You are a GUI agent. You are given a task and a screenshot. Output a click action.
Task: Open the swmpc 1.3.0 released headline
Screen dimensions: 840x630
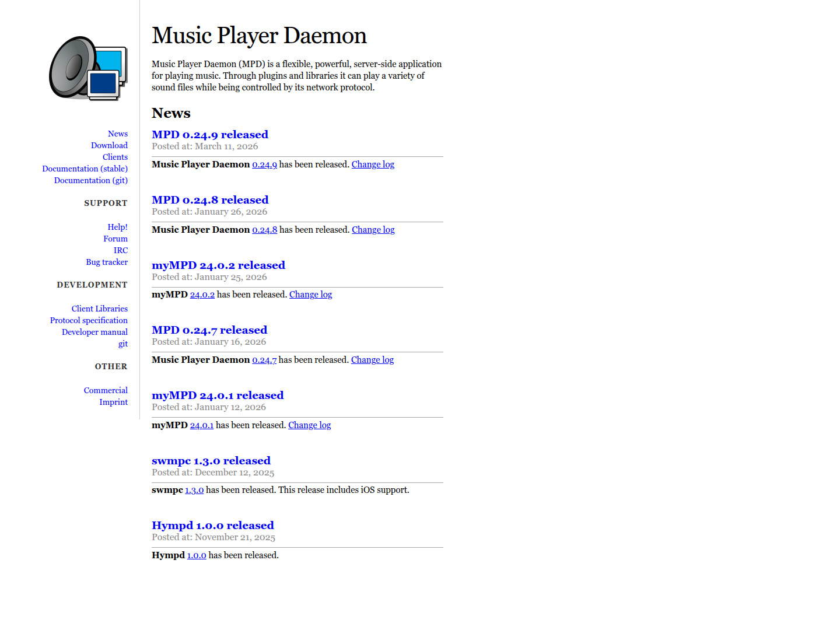(211, 461)
